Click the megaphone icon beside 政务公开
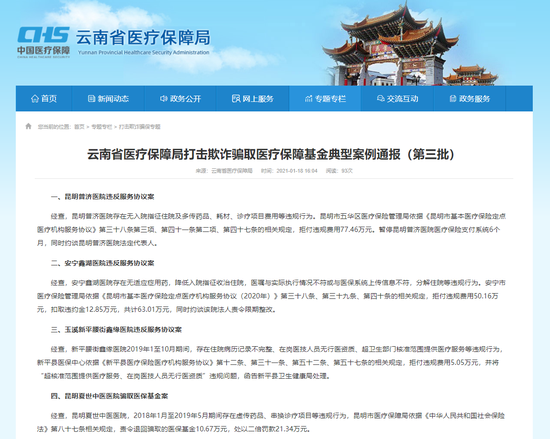This screenshot has height=439, width=550. click(163, 99)
